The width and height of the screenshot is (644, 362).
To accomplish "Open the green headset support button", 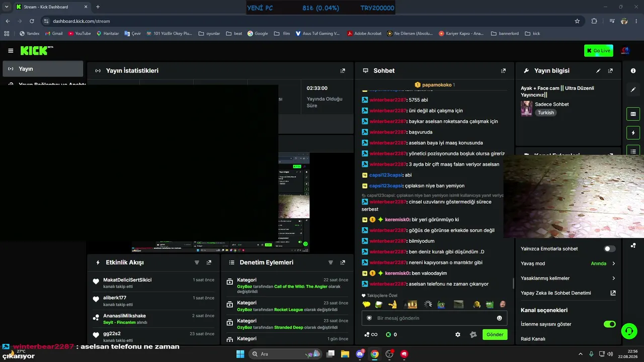I will point(629,331).
